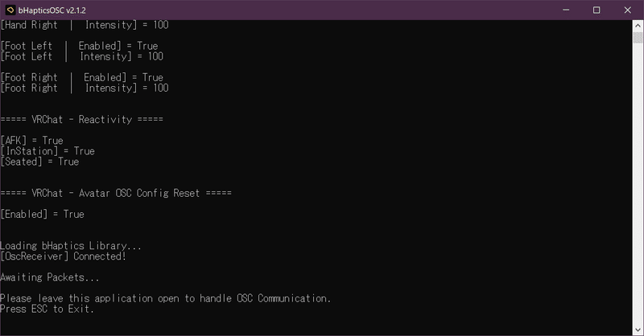Click the Hand Right Intensity line
The image size is (644, 336).
(85, 25)
